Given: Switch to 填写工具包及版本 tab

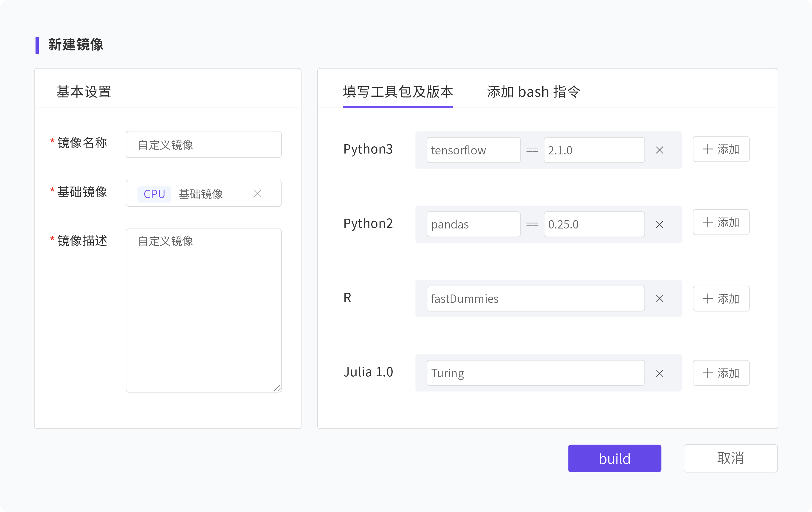Looking at the screenshot, I should coord(398,92).
